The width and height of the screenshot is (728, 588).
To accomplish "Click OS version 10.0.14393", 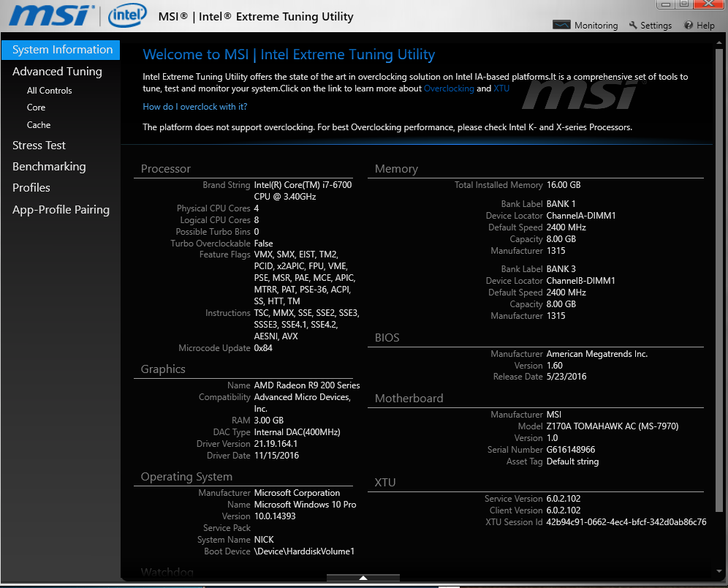I will pyautogui.click(x=274, y=516).
